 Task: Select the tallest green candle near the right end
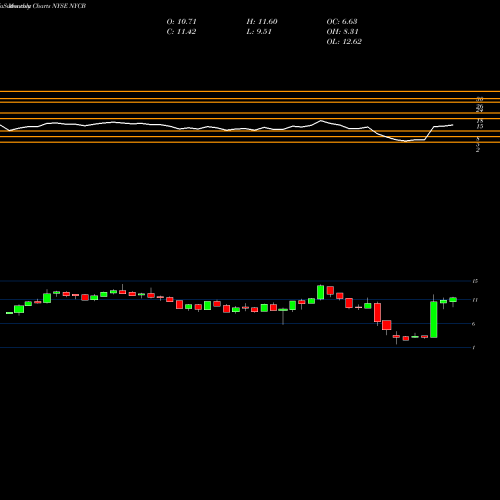(434, 319)
